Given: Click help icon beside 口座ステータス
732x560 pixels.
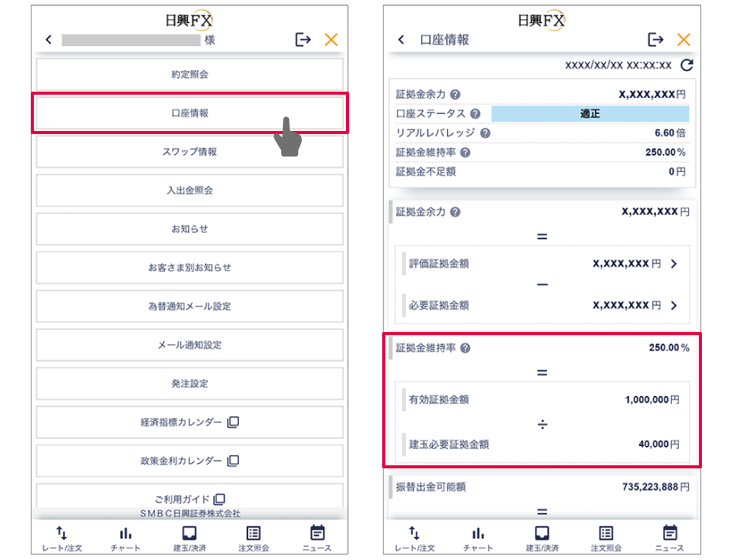Looking at the screenshot, I should [475, 114].
